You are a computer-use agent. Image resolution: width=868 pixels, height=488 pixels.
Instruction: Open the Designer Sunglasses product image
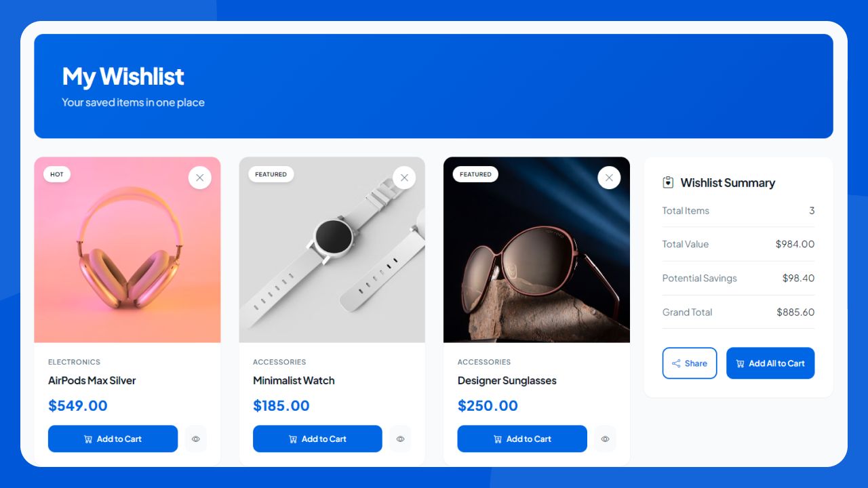click(537, 250)
